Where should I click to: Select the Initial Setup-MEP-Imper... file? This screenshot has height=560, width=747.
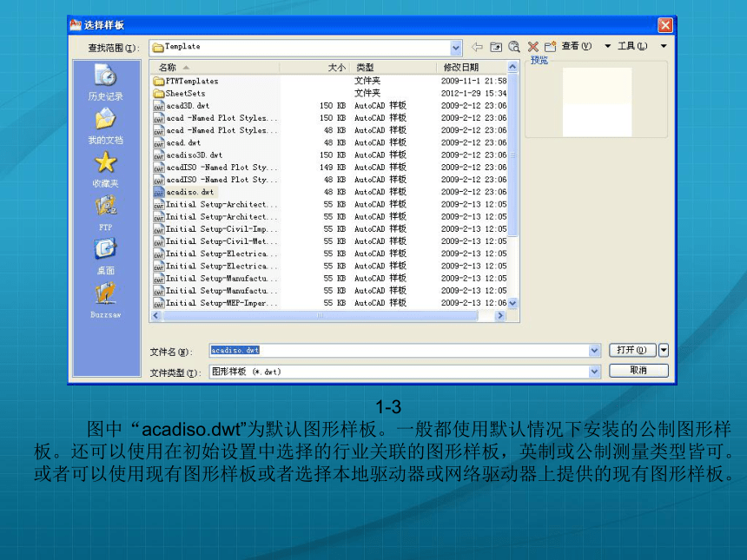221,303
